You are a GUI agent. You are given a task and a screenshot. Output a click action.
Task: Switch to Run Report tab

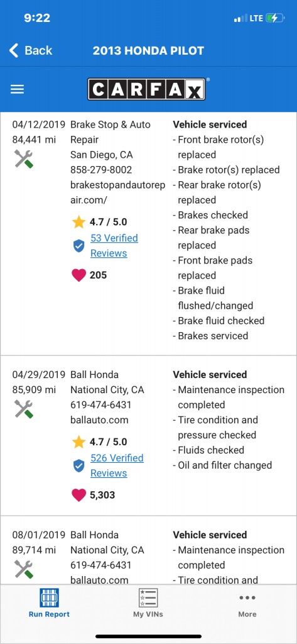[x=49, y=603]
